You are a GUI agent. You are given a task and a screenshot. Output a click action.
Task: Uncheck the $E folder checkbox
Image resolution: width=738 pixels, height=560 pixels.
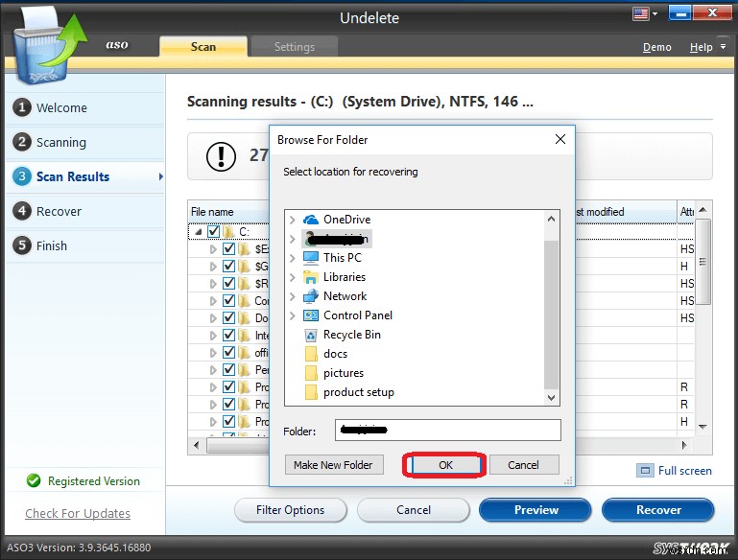[x=228, y=248]
